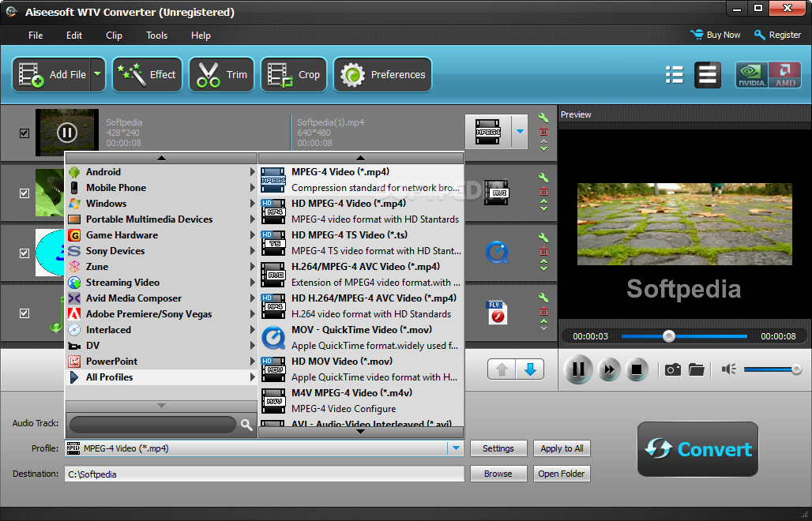Uncheck the second file row checkbox

pos(24,193)
